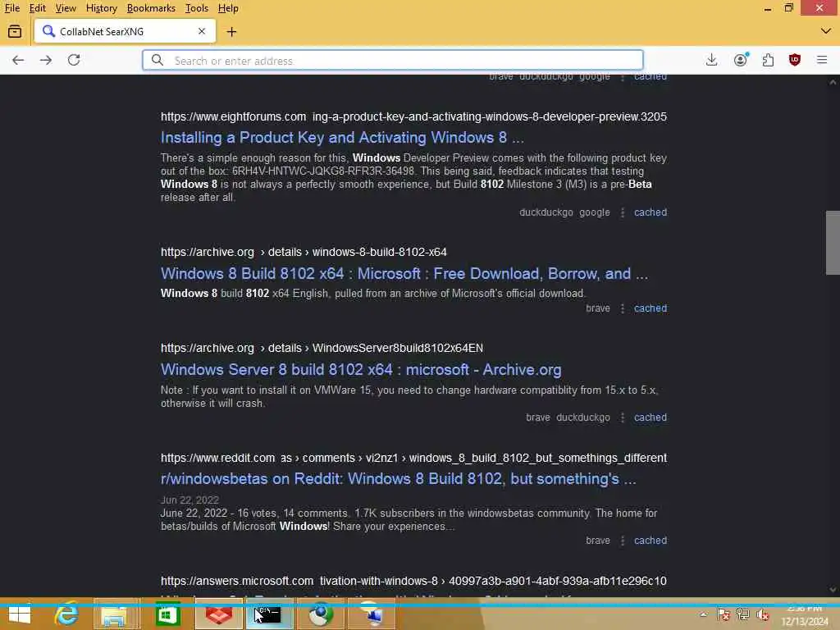Image resolution: width=840 pixels, height=630 pixels.
Task: Click the scrollbar up arrow
Action: point(833,82)
